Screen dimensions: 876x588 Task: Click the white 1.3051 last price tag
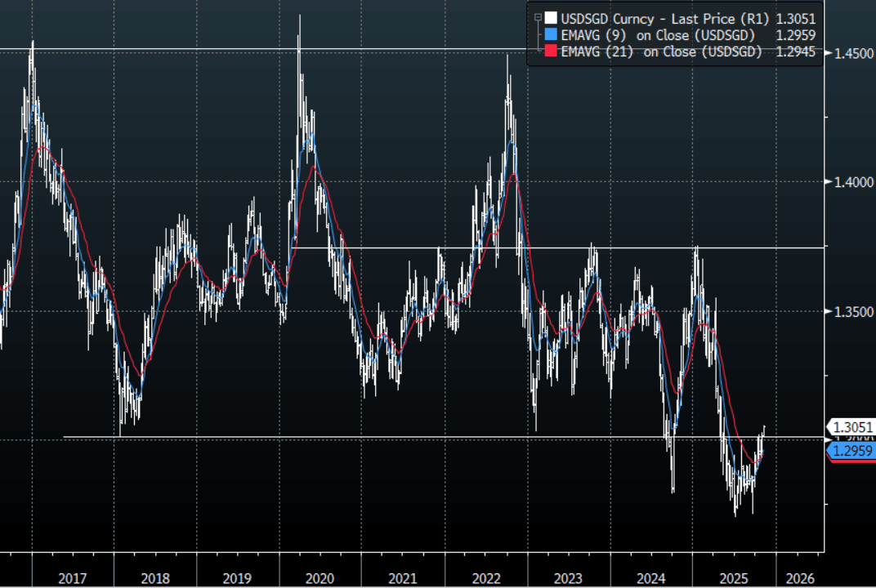(852, 427)
